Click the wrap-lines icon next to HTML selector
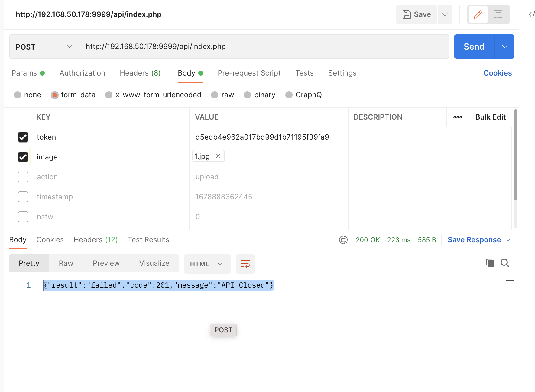This screenshot has height=392, width=535. (245, 263)
